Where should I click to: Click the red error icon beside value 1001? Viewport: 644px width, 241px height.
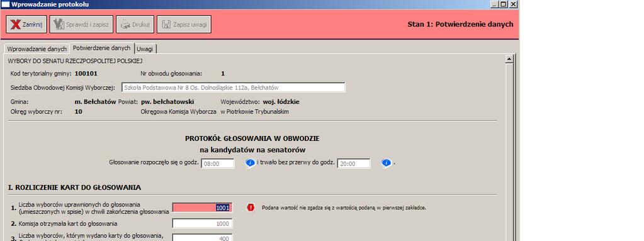(251, 208)
